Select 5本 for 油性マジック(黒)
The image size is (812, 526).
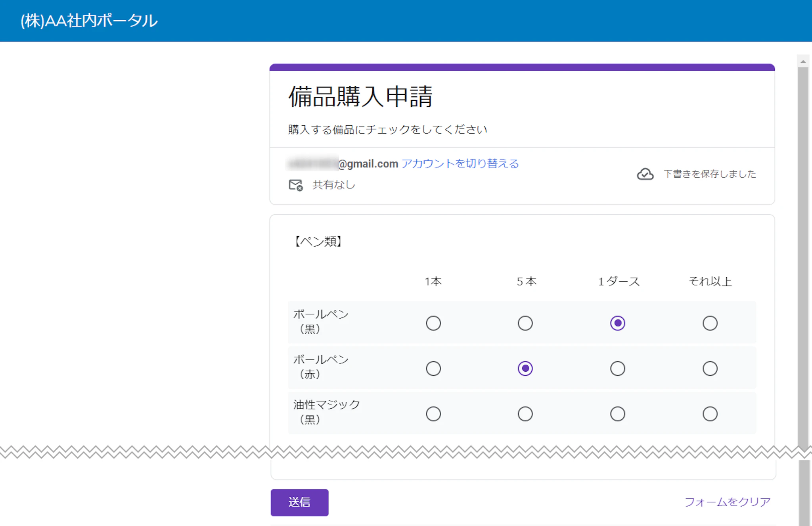click(525, 414)
